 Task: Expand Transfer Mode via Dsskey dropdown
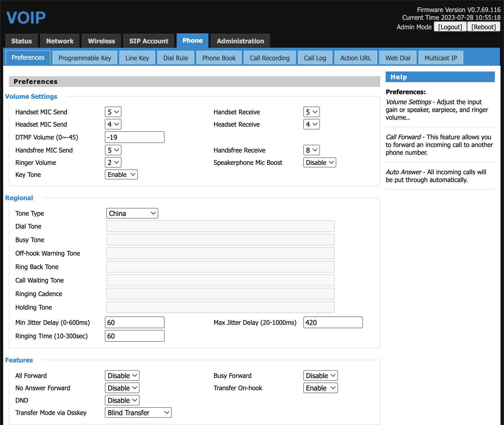click(x=138, y=413)
